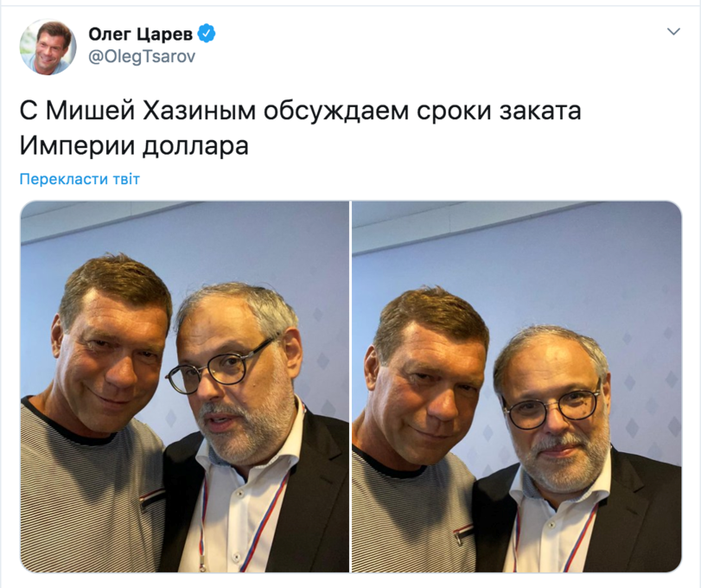This screenshot has height=588, width=701.
Task: Click the divider between the two photos
Action: (x=351, y=387)
